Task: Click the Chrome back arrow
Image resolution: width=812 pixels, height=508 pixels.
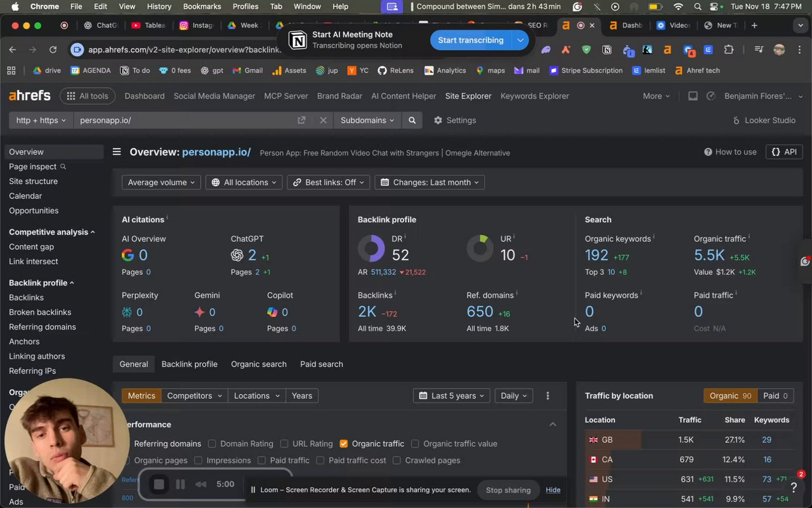Action: (x=13, y=50)
